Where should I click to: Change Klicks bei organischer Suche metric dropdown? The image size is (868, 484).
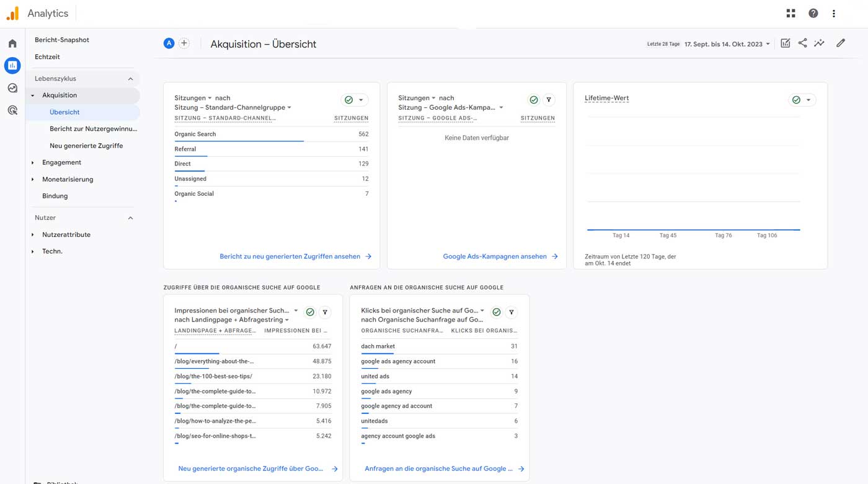(423, 310)
